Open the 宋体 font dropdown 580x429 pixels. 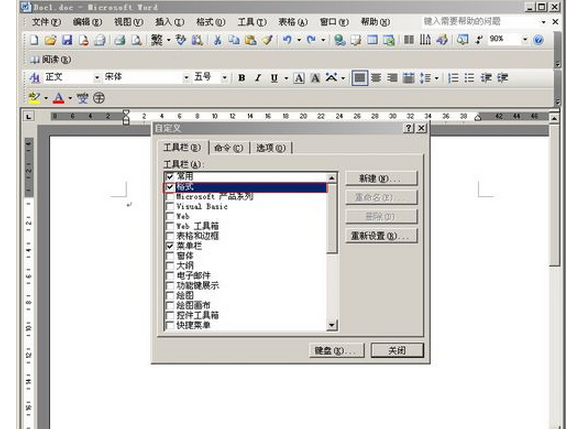click(186, 78)
